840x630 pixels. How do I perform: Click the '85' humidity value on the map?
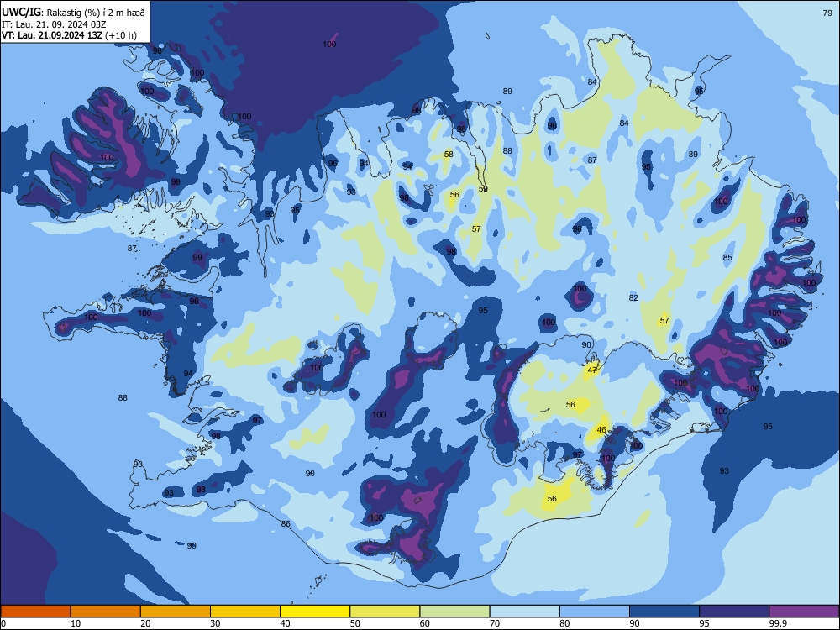click(727, 258)
